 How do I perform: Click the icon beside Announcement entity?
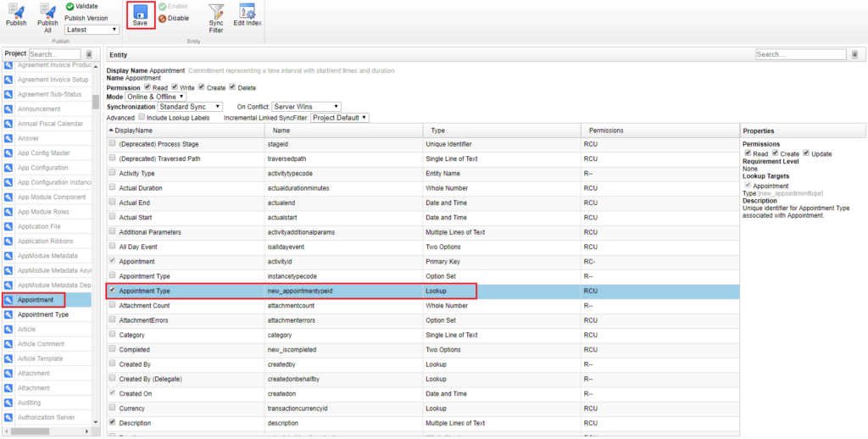(x=8, y=109)
